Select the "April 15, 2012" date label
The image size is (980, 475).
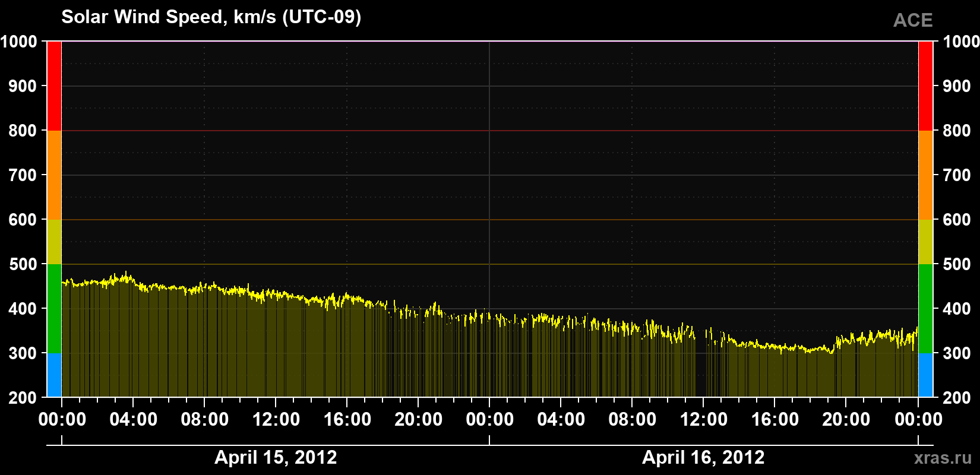click(276, 457)
